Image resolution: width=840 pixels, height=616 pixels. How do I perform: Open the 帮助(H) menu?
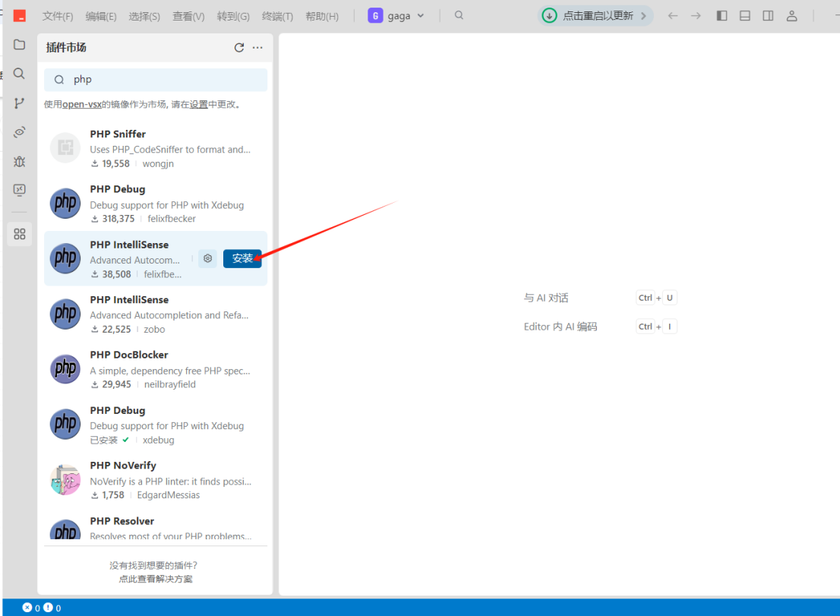(322, 17)
